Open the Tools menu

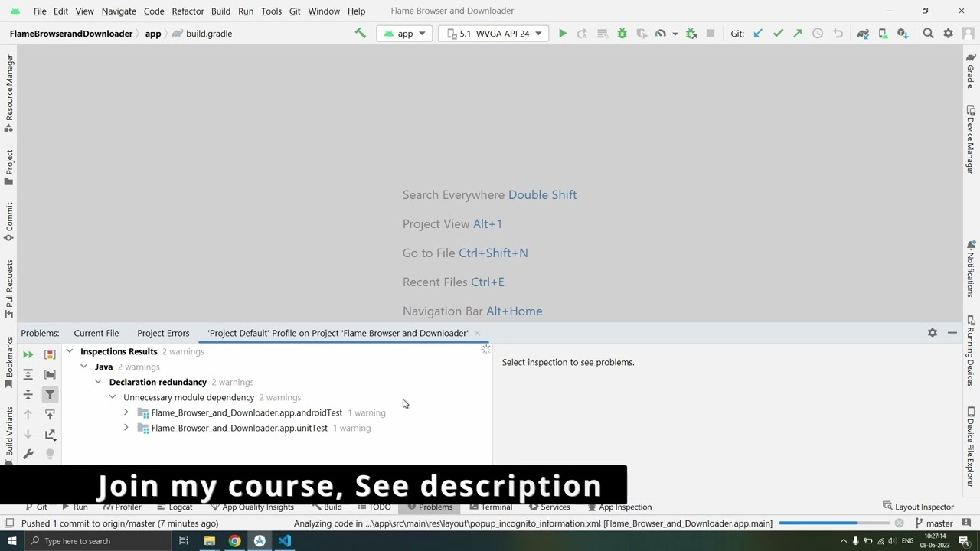(271, 11)
